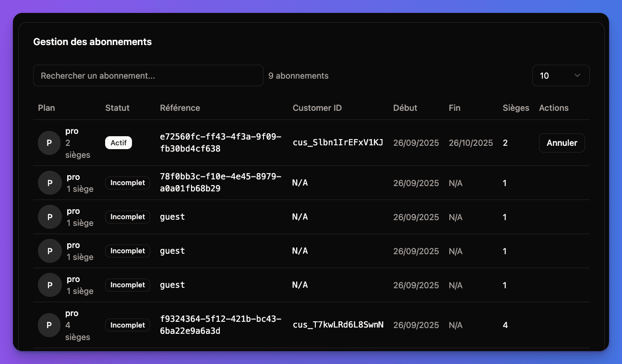This screenshot has height=364, width=622.
Task: Click the P avatar beside reference f9324364
Action: coord(49,325)
